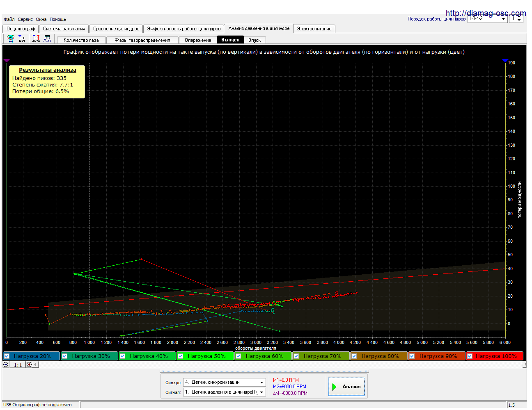Click the Порядок работы цилиндров label
Screen dimensions: 532x410
[x=436, y=19]
